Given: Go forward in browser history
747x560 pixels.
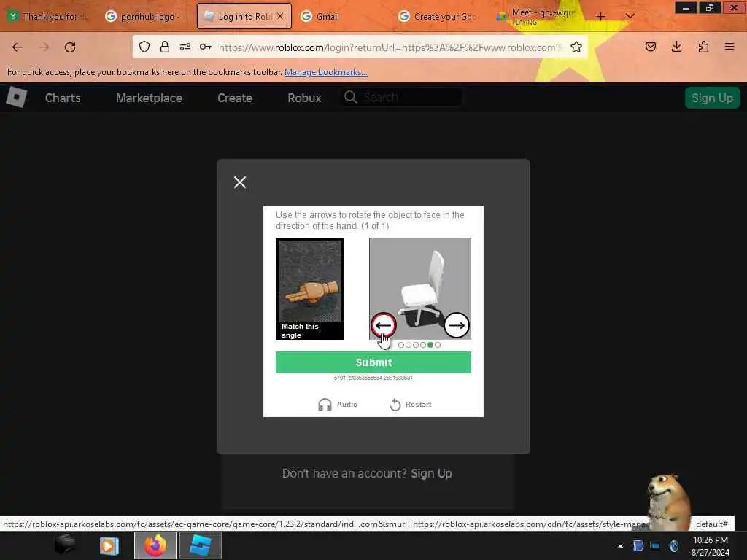Looking at the screenshot, I should [43, 47].
